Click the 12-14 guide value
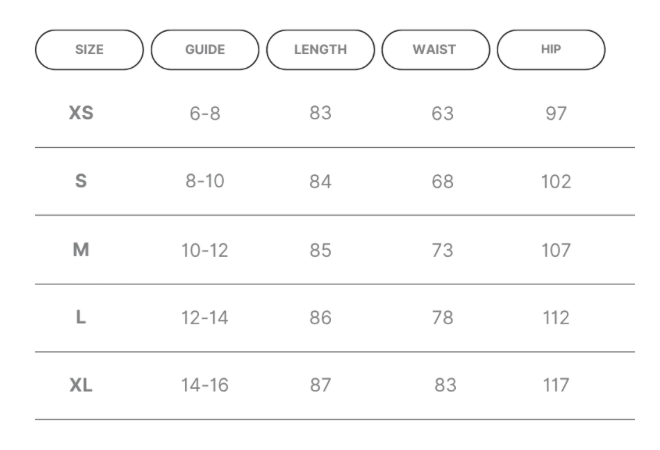Image resolution: width=660 pixels, height=450 pixels. [205, 317]
